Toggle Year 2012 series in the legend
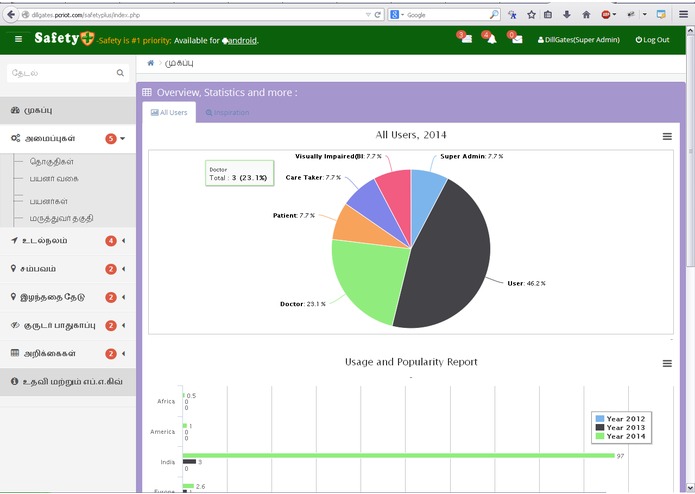This screenshot has height=494, width=695. click(621, 419)
